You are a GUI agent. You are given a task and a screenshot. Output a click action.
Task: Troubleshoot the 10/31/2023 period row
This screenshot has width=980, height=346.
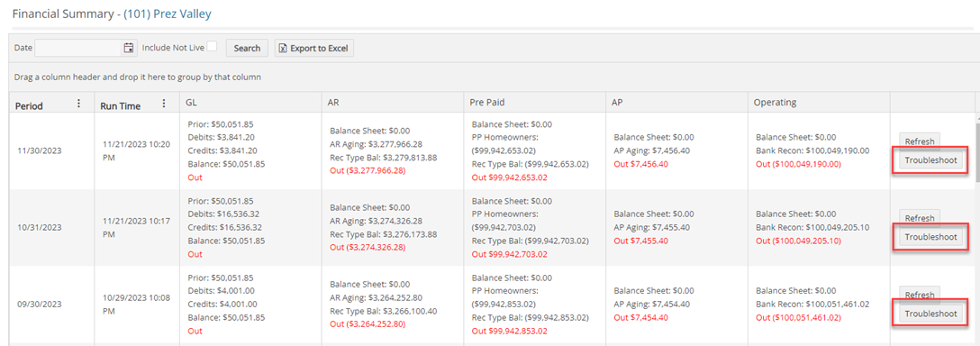(930, 237)
